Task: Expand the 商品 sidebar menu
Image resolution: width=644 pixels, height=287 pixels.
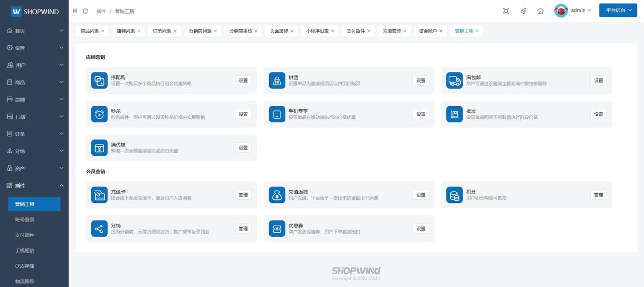Action: click(34, 82)
